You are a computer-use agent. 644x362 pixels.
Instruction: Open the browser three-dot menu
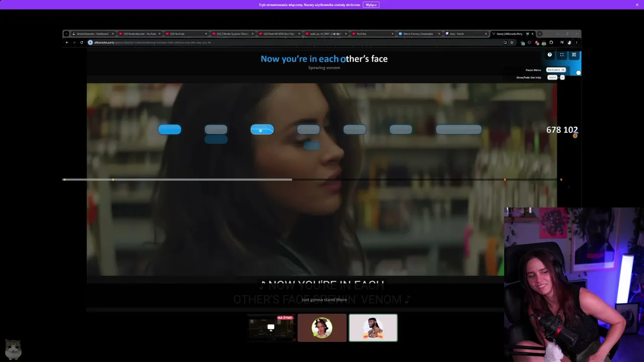pyautogui.click(x=577, y=42)
